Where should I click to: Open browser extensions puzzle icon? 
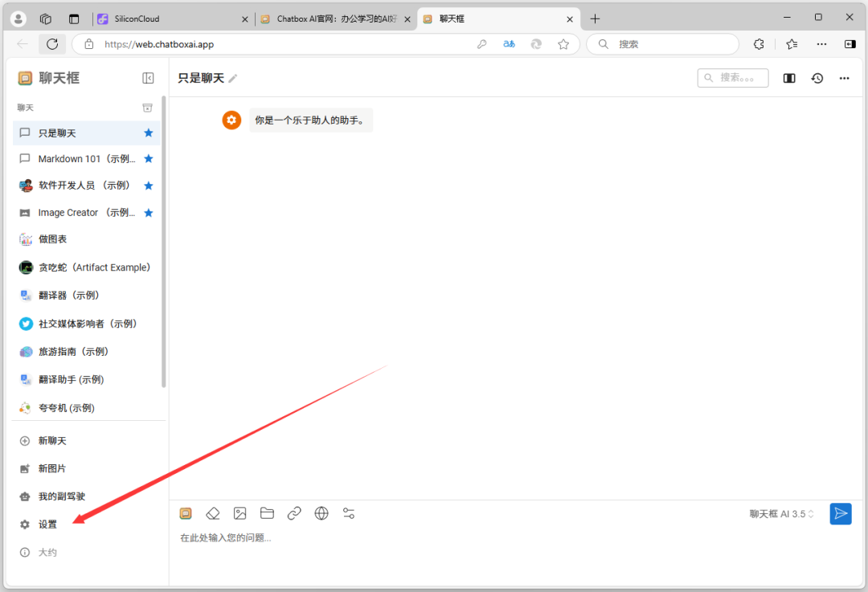(x=759, y=44)
